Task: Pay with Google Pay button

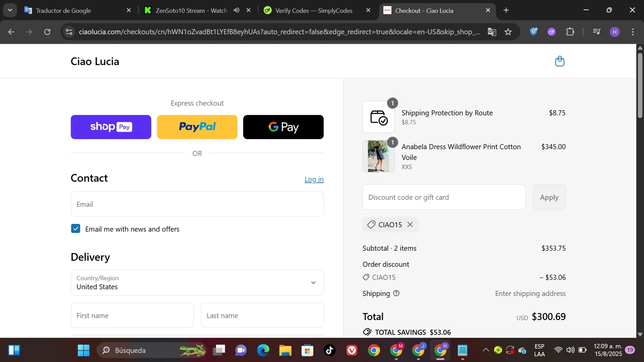Action: pyautogui.click(x=283, y=127)
